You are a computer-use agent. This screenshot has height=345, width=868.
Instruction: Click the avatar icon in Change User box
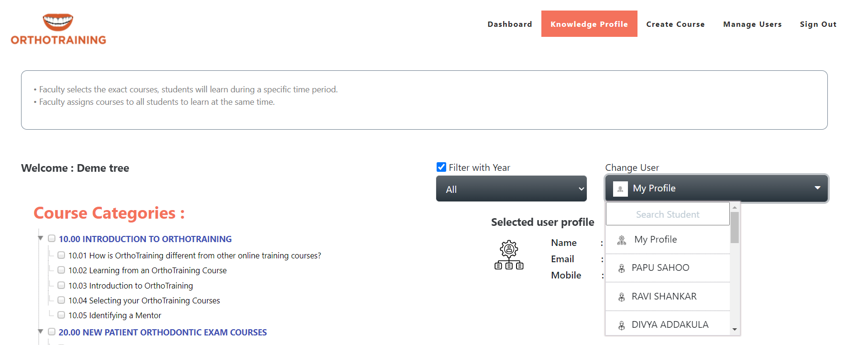coord(620,189)
